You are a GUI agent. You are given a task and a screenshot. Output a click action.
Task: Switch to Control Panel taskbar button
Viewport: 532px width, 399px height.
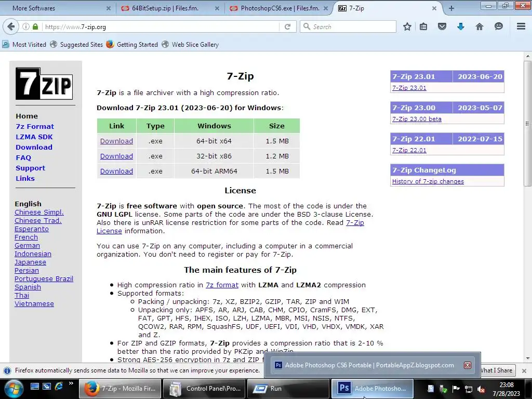(x=205, y=389)
